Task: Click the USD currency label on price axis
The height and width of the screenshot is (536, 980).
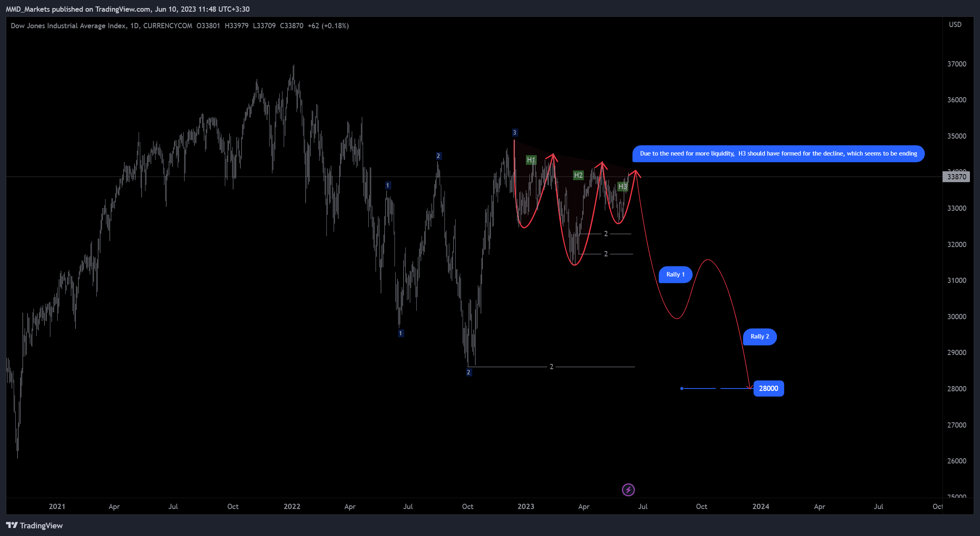Action: pyautogui.click(x=955, y=25)
